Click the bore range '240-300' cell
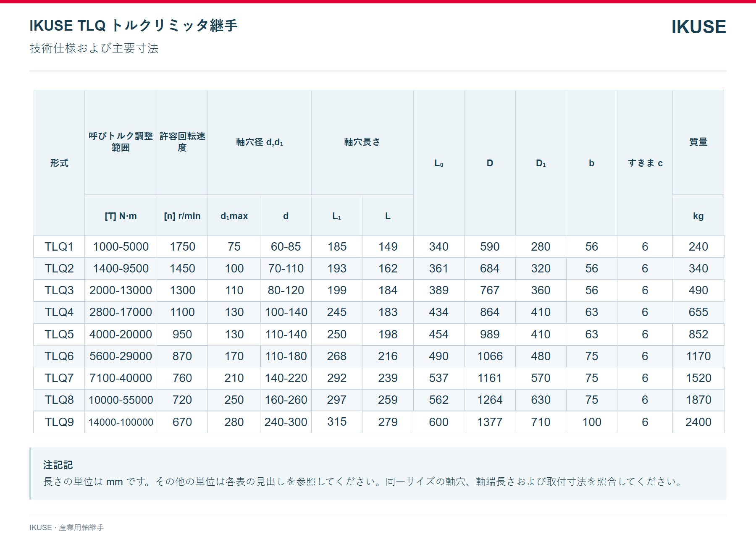 click(286, 422)
